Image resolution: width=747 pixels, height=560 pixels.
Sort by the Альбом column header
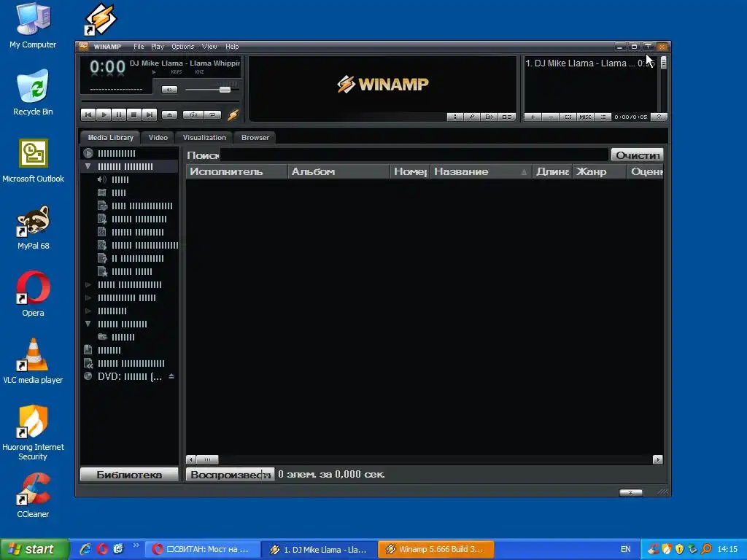pyautogui.click(x=338, y=171)
